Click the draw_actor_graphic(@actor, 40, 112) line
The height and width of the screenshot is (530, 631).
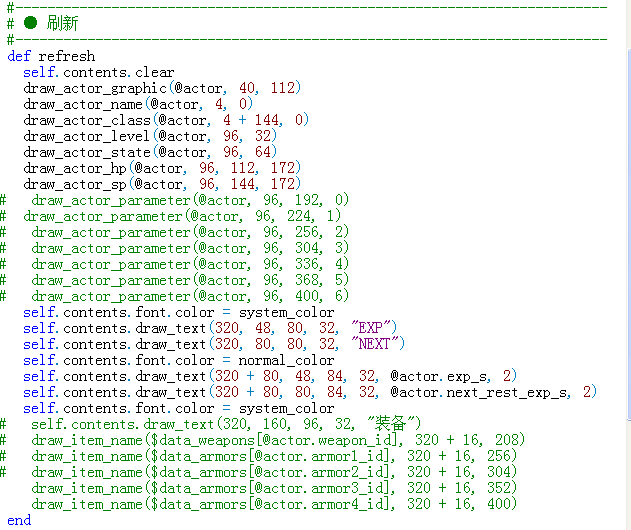point(162,88)
